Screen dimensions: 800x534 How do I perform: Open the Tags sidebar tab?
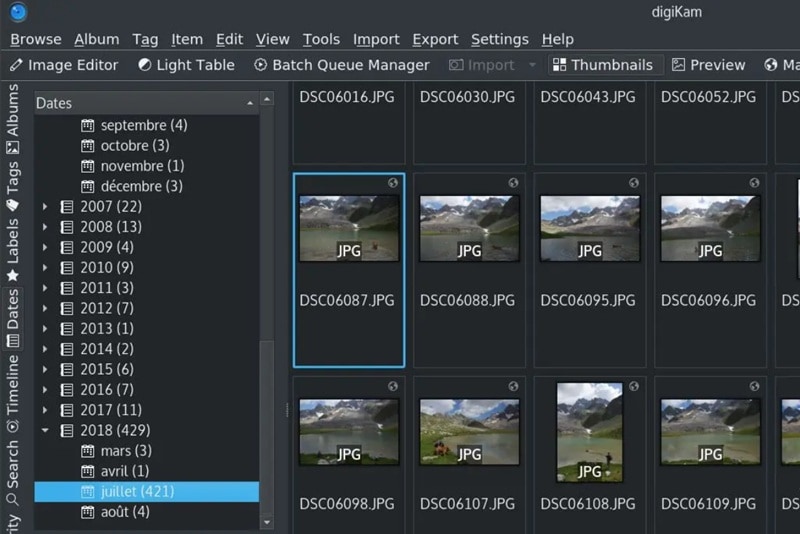(12, 186)
